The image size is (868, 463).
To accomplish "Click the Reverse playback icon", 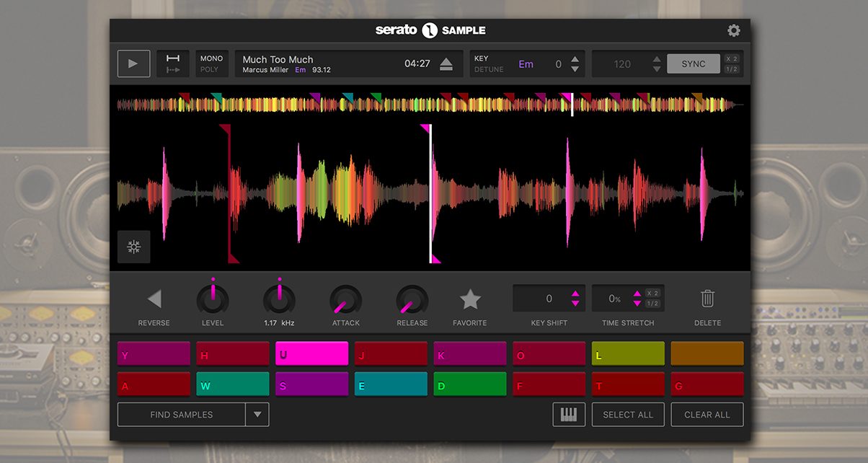I will 154,299.
